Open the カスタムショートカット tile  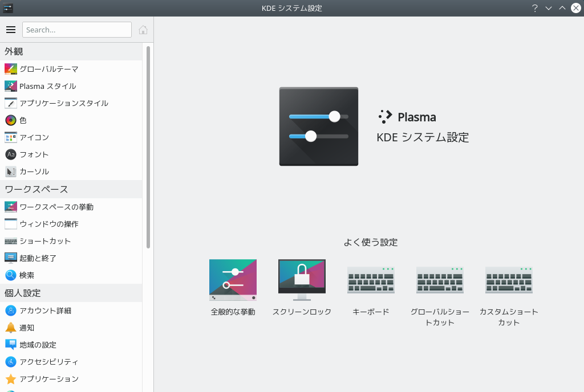[509, 293]
